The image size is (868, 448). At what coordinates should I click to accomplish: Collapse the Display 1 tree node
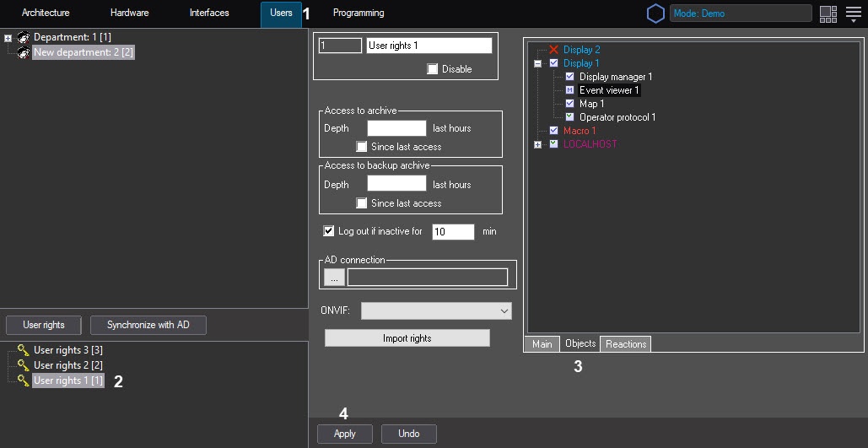pos(537,63)
